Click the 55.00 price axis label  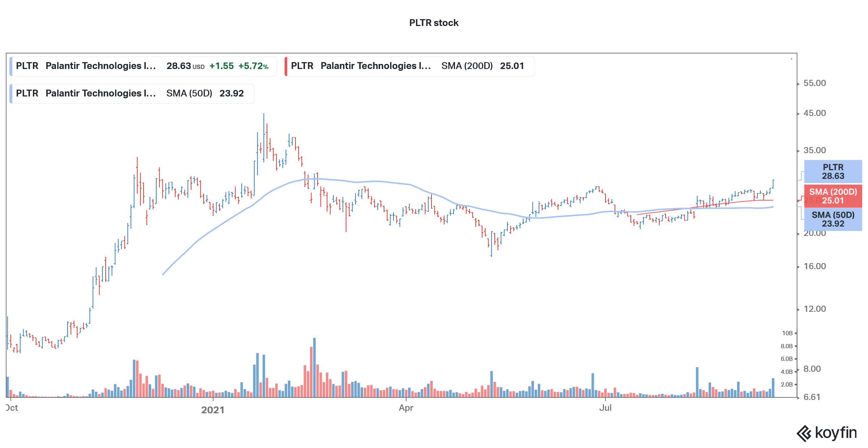pyautogui.click(x=814, y=83)
